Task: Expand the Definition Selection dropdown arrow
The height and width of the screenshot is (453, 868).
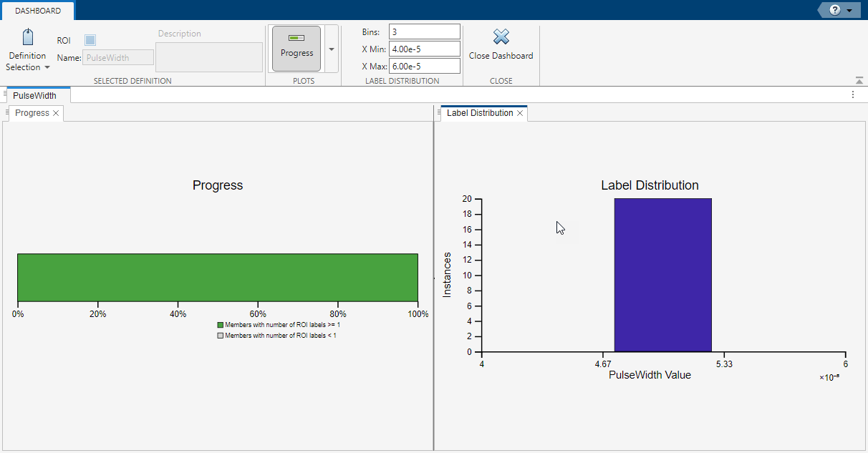Action: [47, 67]
